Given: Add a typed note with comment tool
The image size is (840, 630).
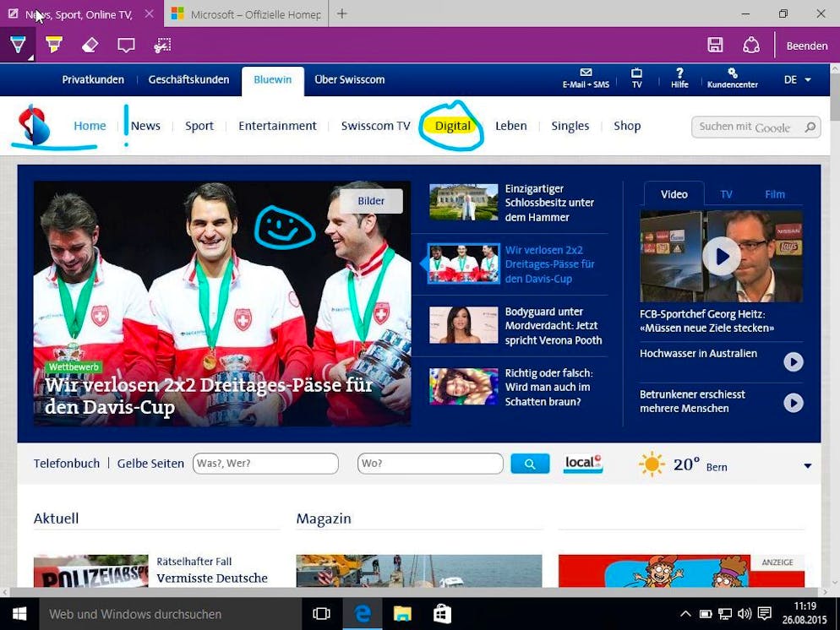Looking at the screenshot, I should coord(126,45).
